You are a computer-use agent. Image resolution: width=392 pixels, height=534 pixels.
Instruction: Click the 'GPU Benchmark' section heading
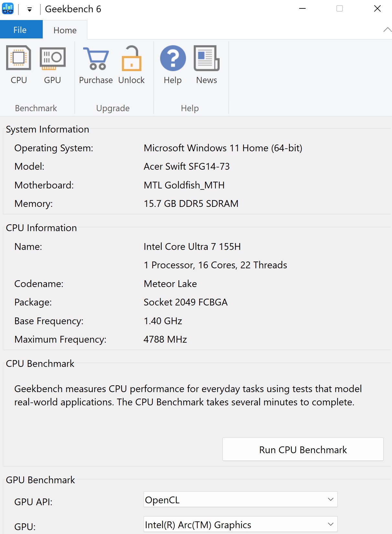pyautogui.click(x=40, y=480)
